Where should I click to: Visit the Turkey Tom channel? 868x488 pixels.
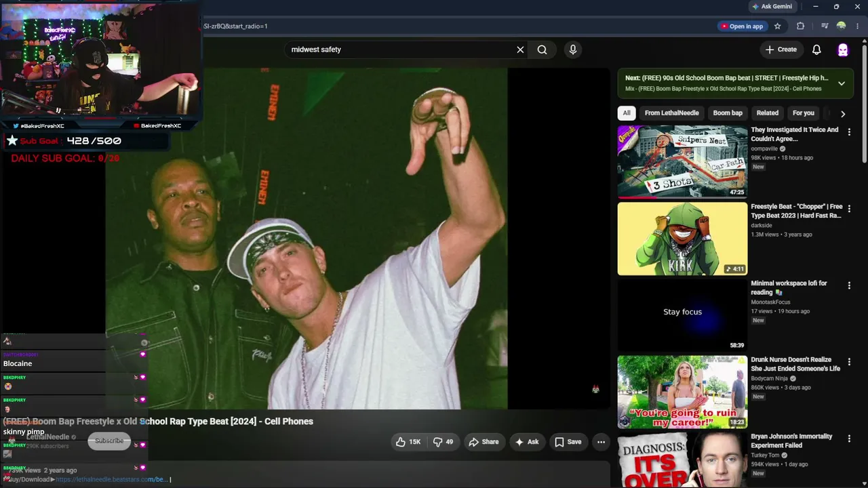point(766,455)
